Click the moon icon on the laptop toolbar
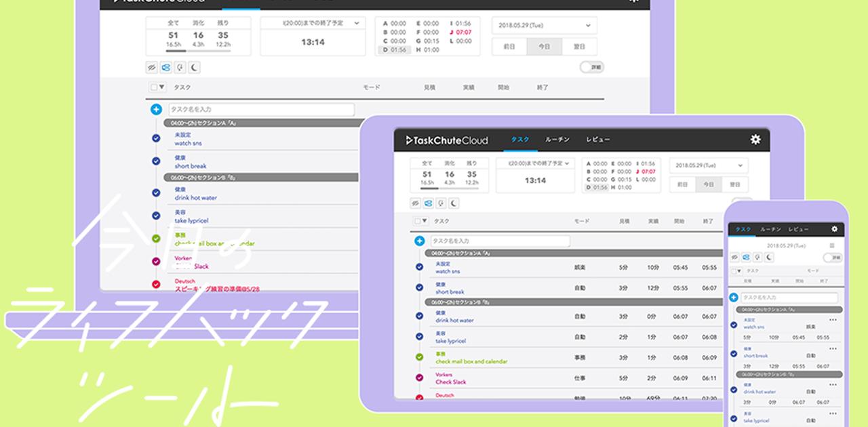Image resolution: width=868 pixels, height=427 pixels. [194, 67]
